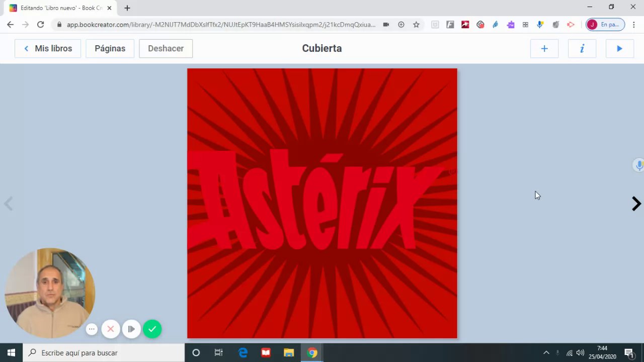Click the grey apple extension icon
The image size is (644, 362).
pos(555,25)
